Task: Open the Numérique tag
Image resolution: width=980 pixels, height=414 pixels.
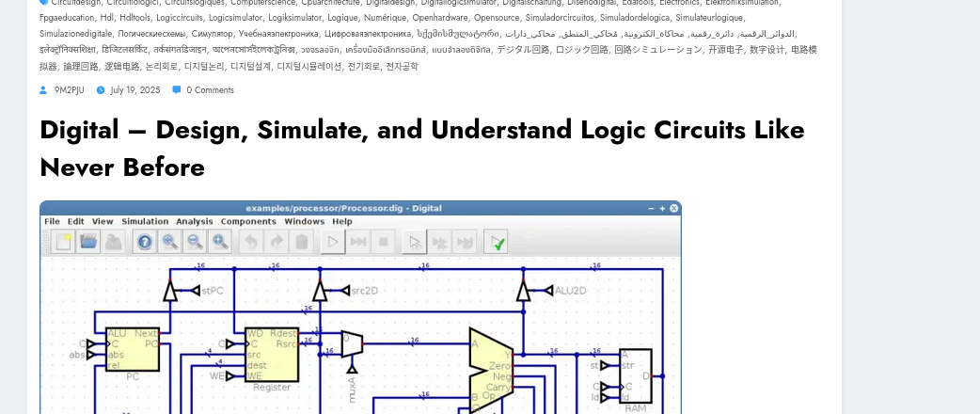Action: pos(385,18)
